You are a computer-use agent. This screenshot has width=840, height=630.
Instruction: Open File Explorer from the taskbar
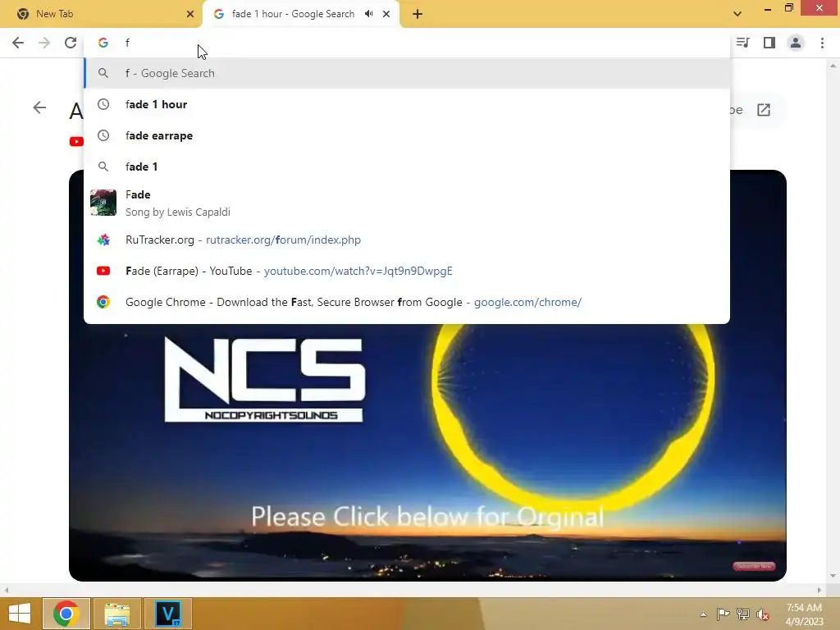pos(116,614)
